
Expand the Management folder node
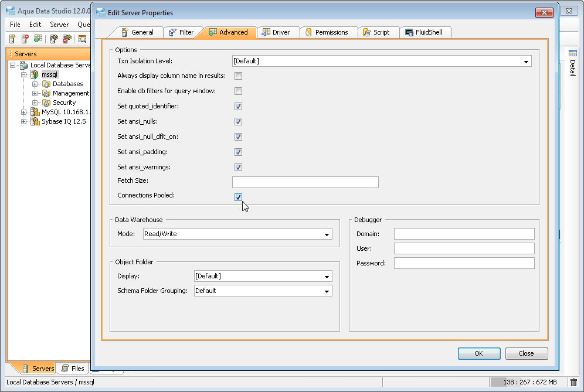(x=35, y=93)
